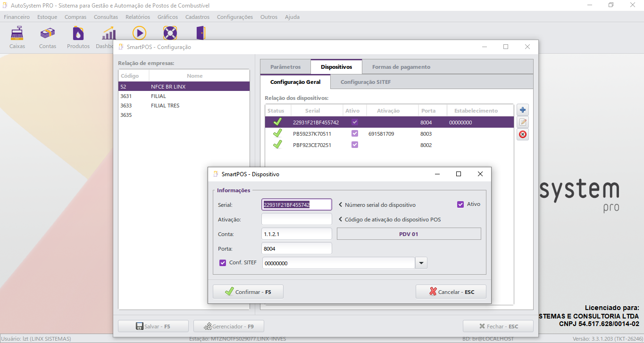
Task: Click the lifebuoy support toolbar icon
Action: pyautogui.click(x=170, y=33)
